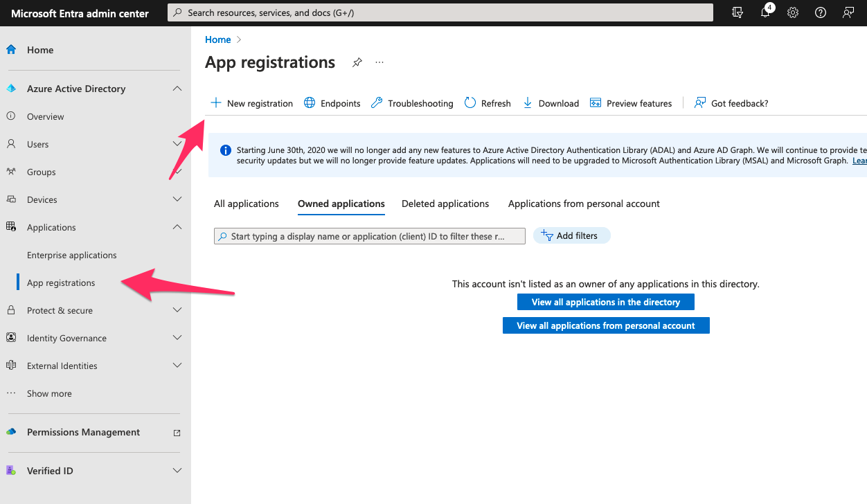Pin the App registrations page
The image size is (867, 504).
pyautogui.click(x=357, y=62)
